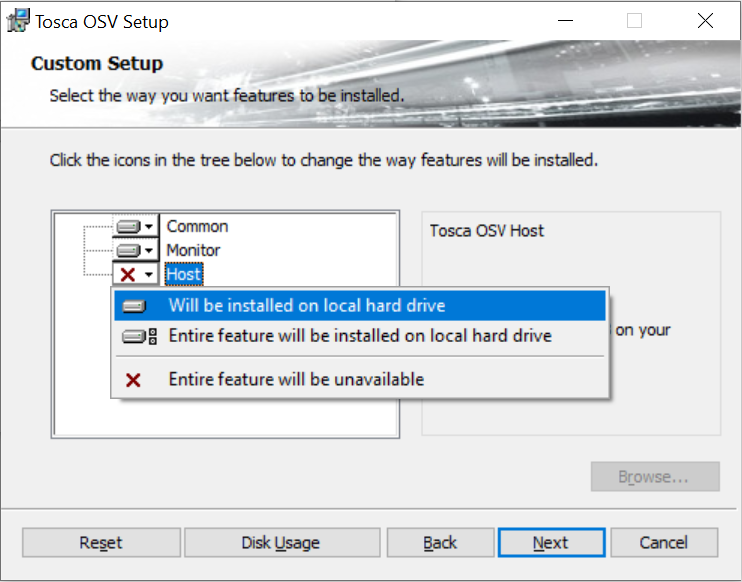Choose 'Entire feature will be installed' option
The height and width of the screenshot is (582, 742).
click(360, 336)
